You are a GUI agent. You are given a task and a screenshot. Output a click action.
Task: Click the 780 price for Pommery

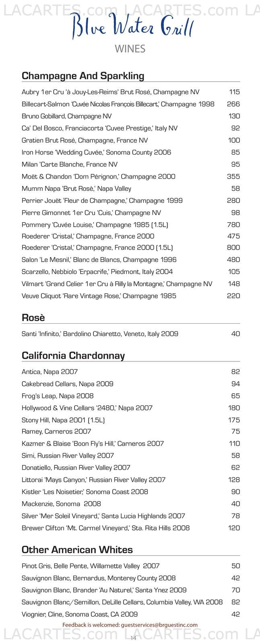pos(233,225)
